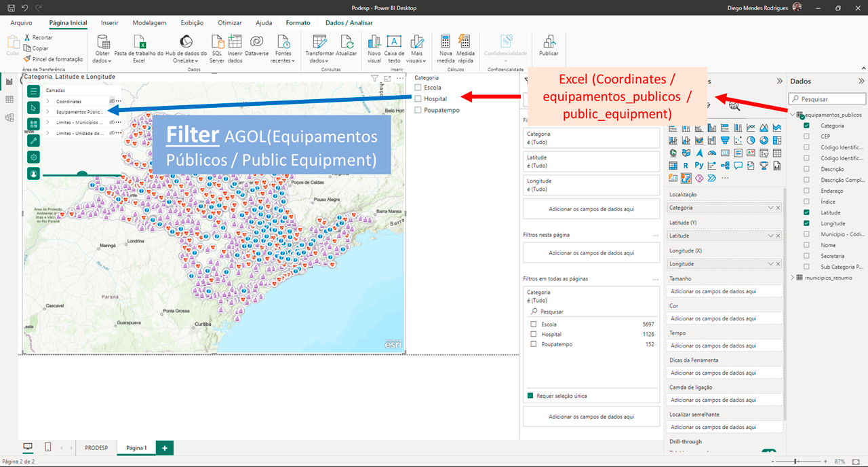Open the PRODESP page tab
This screenshot has height=467, width=868.
pos(95,447)
